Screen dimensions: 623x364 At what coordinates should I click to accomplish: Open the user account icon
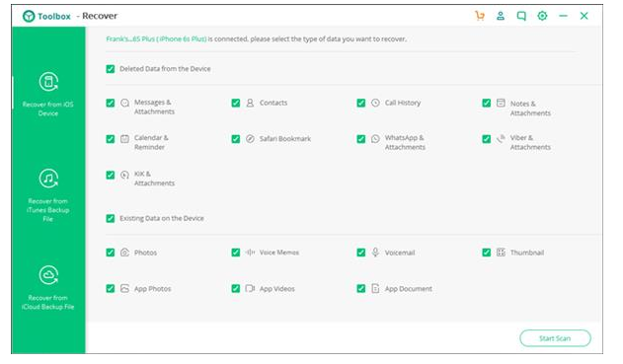(501, 16)
